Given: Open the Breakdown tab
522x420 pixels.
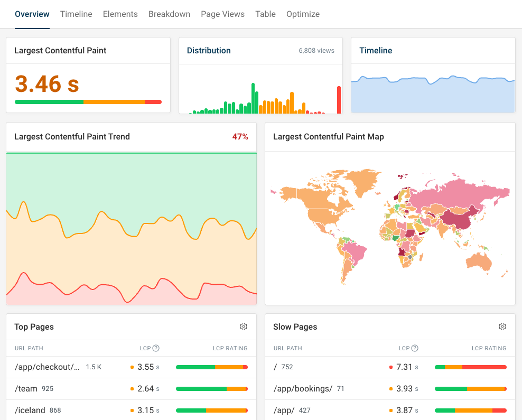Looking at the screenshot, I should [x=169, y=14].
